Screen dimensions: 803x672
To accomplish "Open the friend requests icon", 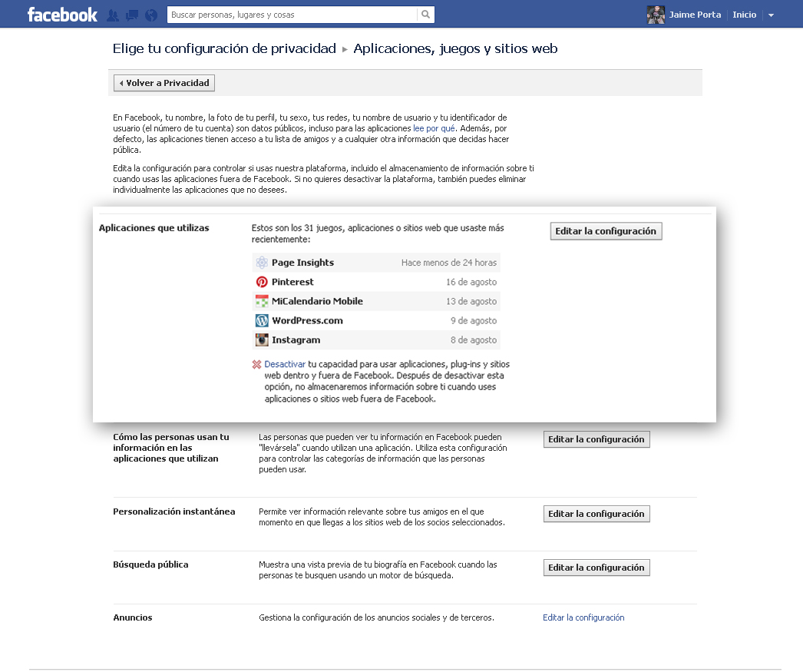I will [114, 15].
